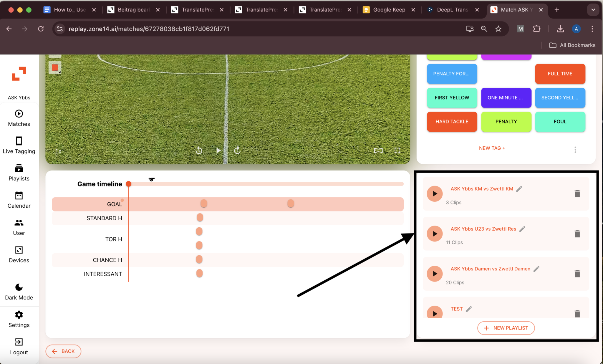The height and width of the screenshot is (364, 603).
Task: Select Live Tagging from the sidebar
Action: pyautogui.click(x=19, y=145)
